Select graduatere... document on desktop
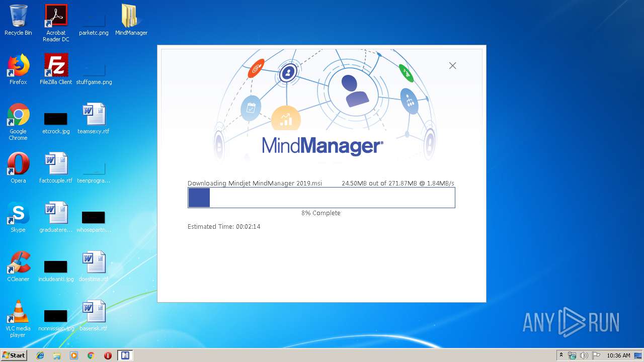This screenshot has height=362, width=644. [x=56, y=217]
